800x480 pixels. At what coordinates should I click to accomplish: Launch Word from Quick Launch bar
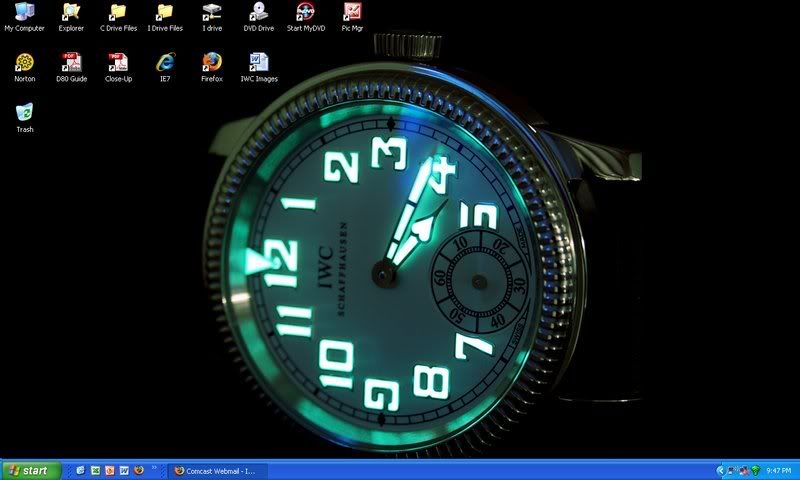124,470
